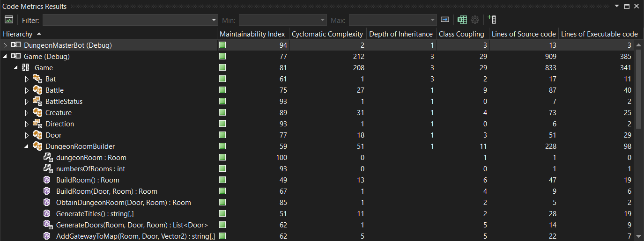The image size is (644, 241).
Task: Click the dungeonRoom field icon
Action: (x=48, y=158)
